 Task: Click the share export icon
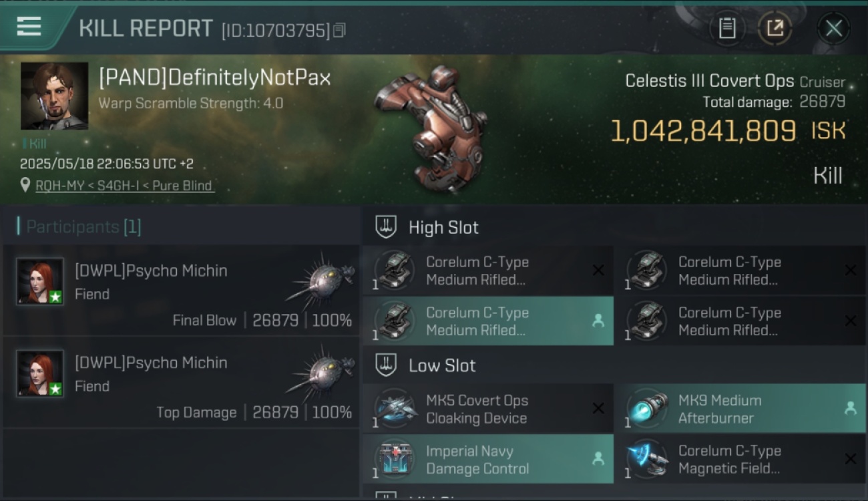[x=775, y=28]
